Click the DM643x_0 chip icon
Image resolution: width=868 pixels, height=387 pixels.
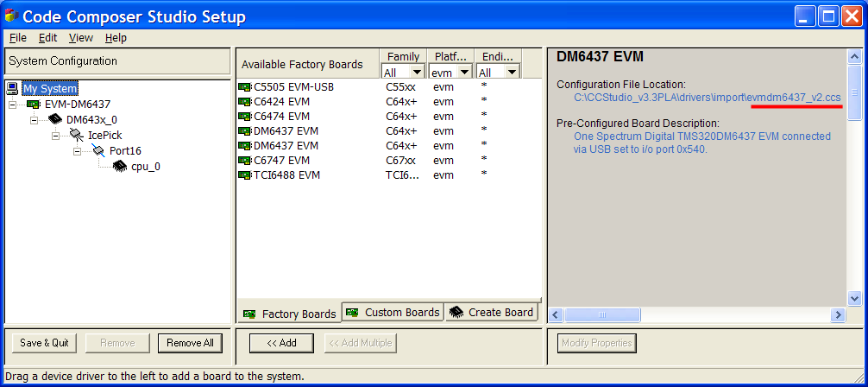[55, 120]
